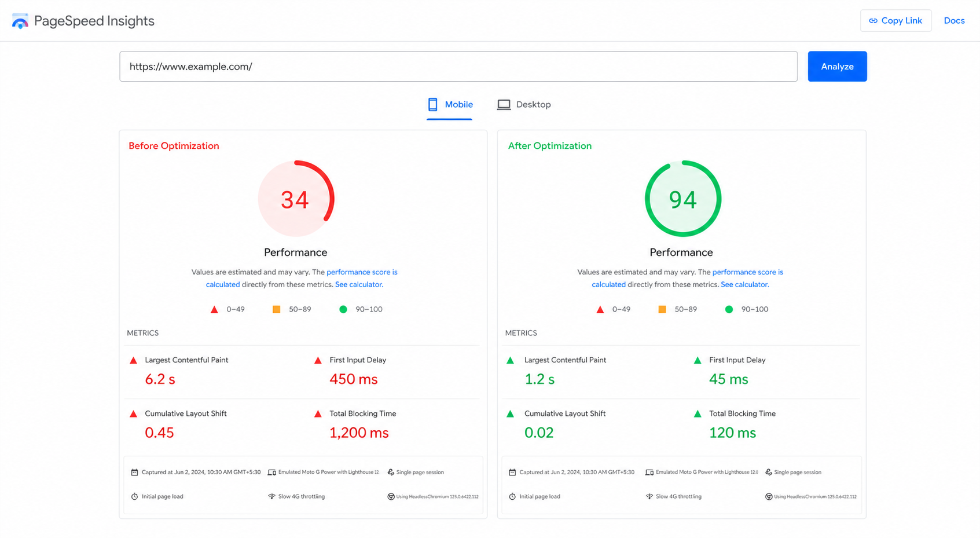
Task: Click the '450 ms' First Input Delay value
Action: point(354,379)
